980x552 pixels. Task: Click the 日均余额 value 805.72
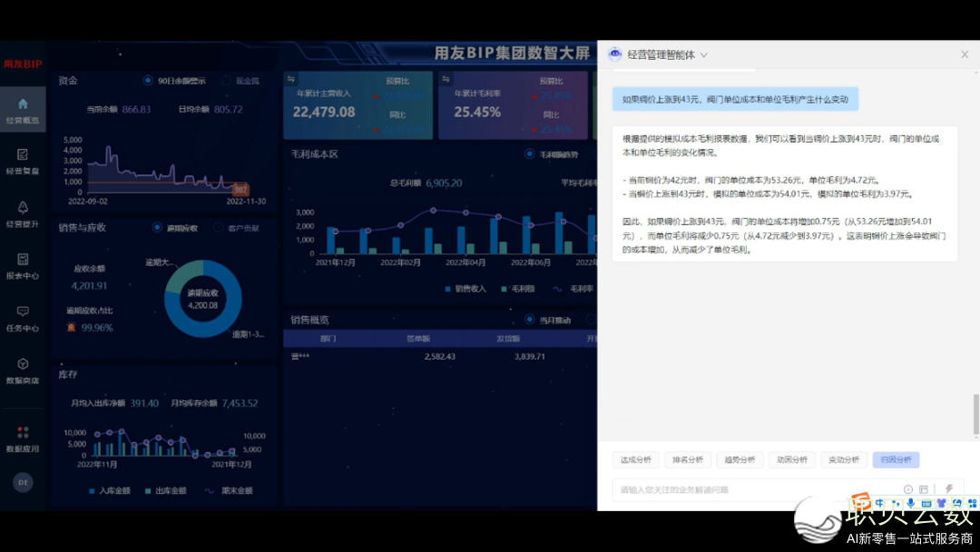pyautogui.click(x=228, y=109)
